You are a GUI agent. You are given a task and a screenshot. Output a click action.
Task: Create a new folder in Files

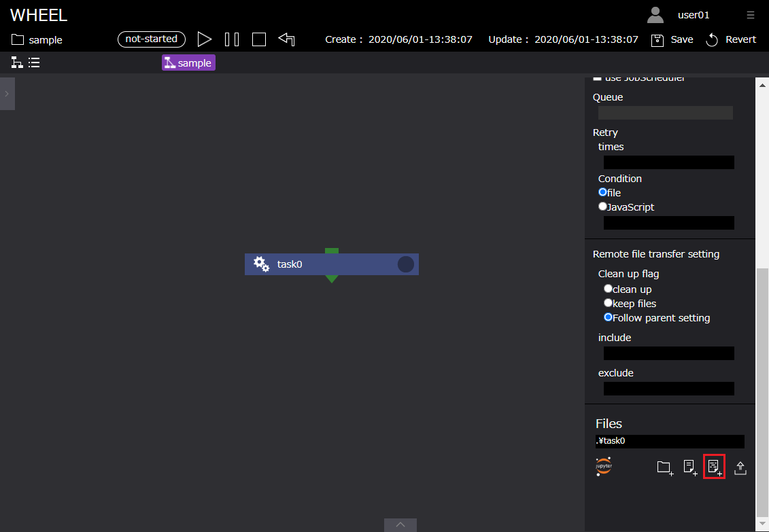pyautogui.click(x=664, y=467)
